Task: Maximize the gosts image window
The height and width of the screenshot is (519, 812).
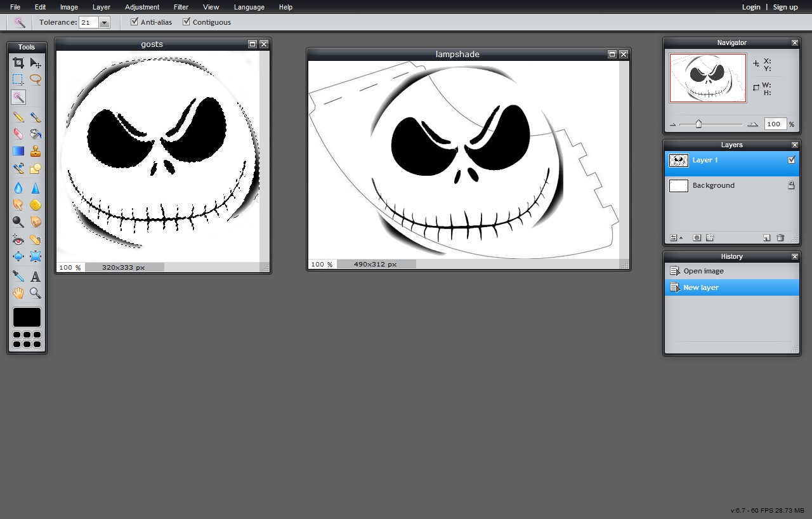Action: coord(252,44)
